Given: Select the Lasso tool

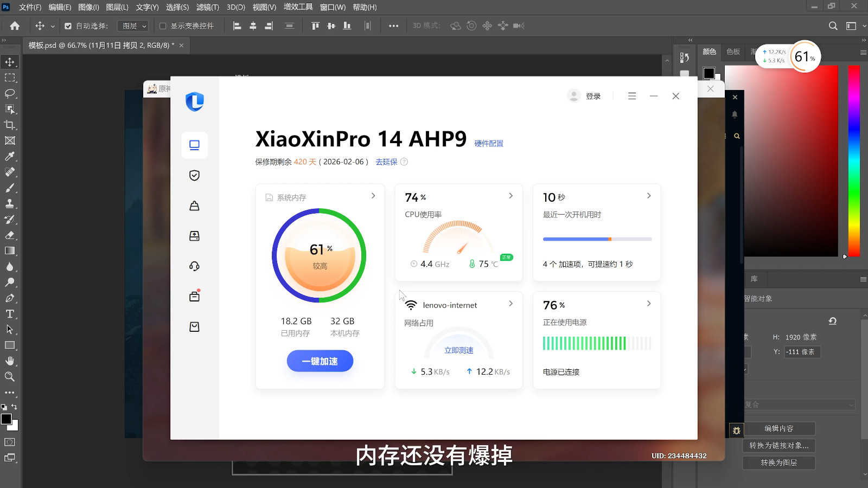Looking at the screenshot, I should [x=10, y=93].
